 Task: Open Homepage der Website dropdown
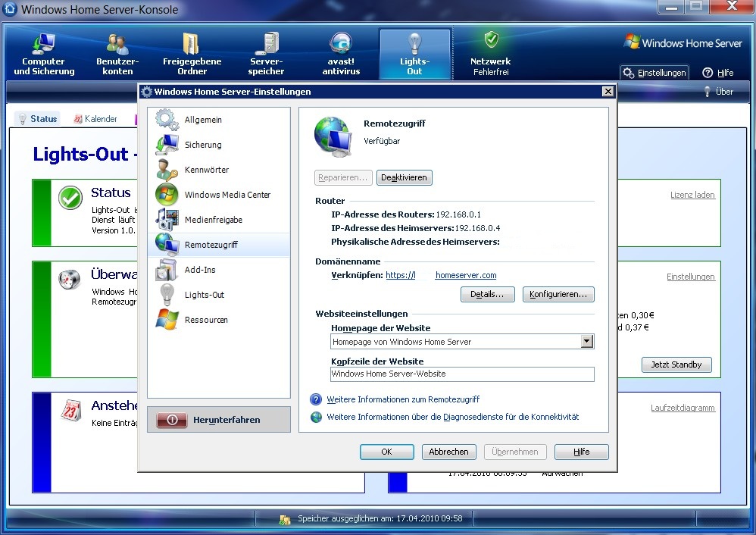pyautogui.click(x=586, y=342)
